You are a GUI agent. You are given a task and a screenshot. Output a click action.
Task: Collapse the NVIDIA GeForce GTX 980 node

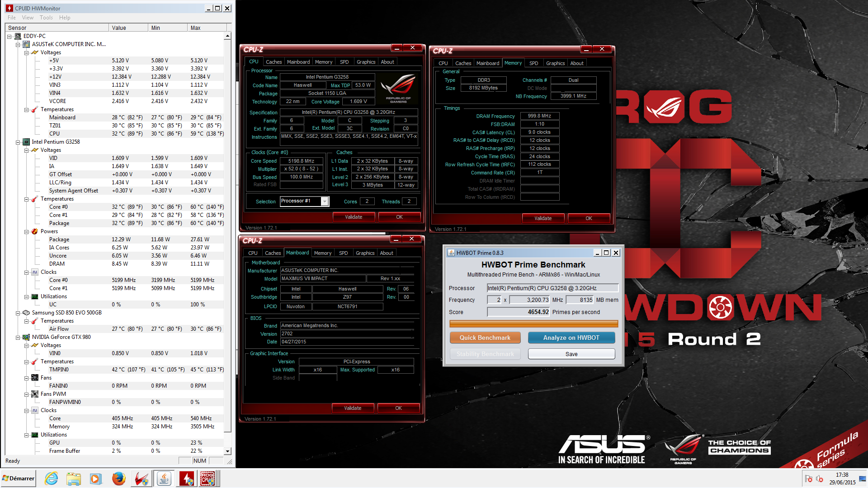point(18,337)
